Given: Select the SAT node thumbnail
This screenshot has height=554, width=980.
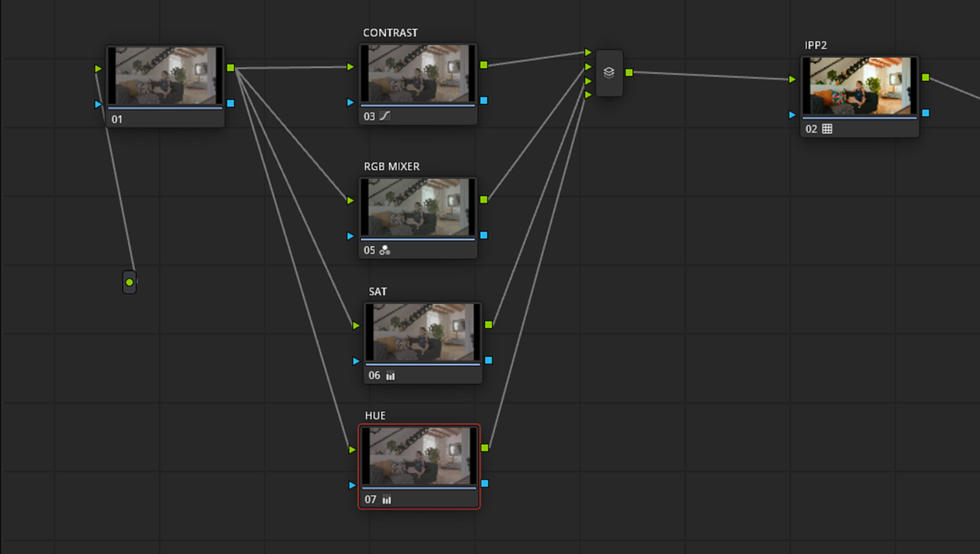Looking at the screenshot, I should pyautogui.click(x=423, y=333).
